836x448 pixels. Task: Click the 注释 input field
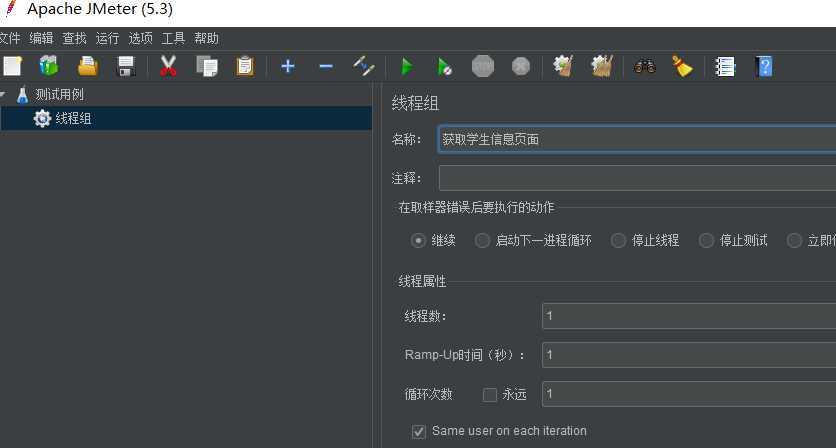(637, 178)
